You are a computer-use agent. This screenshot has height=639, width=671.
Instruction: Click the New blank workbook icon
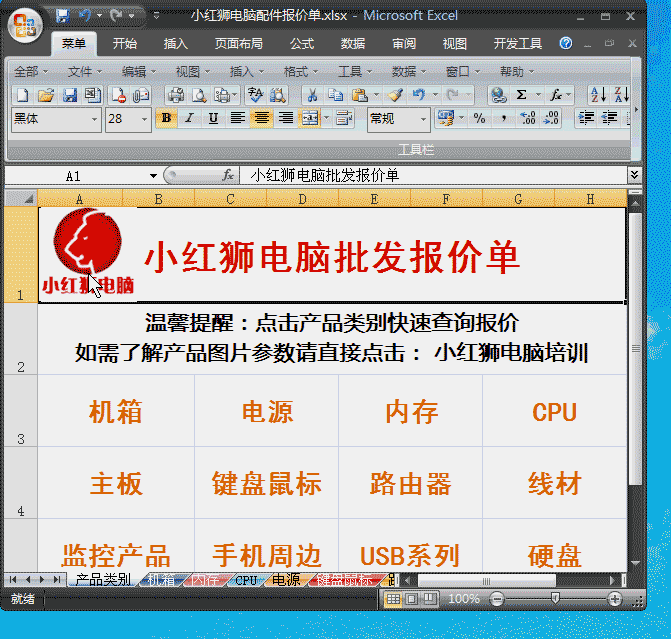pyautogui.click(x=22, y=95)
